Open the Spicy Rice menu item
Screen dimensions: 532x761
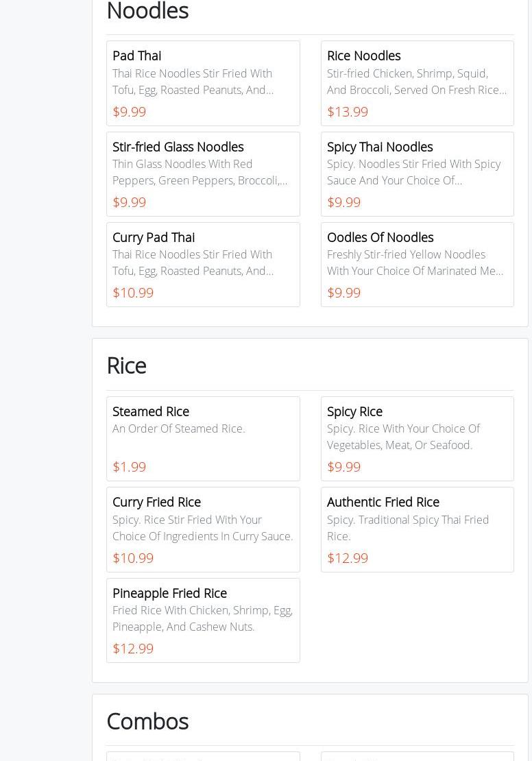coord(354,411)
